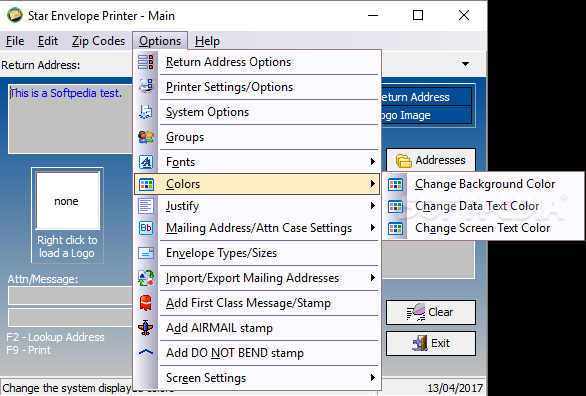Choose Add AIRMAIL stamp
The image size is (586, 396).
(257, 328)
